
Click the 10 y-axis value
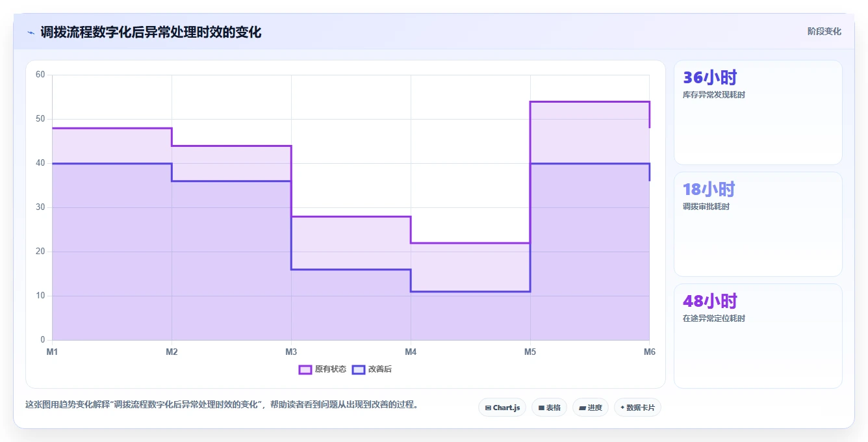[x=40, y=296]
